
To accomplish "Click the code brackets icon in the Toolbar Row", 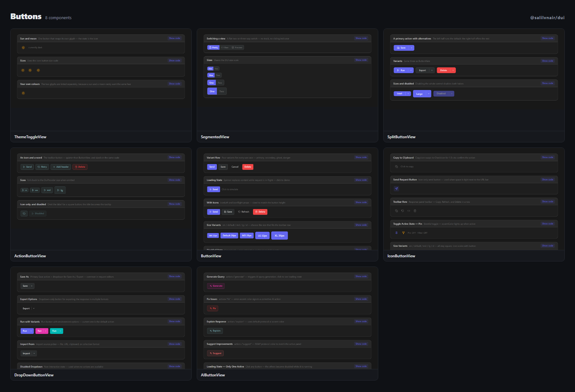I will [x=409, y=211].
